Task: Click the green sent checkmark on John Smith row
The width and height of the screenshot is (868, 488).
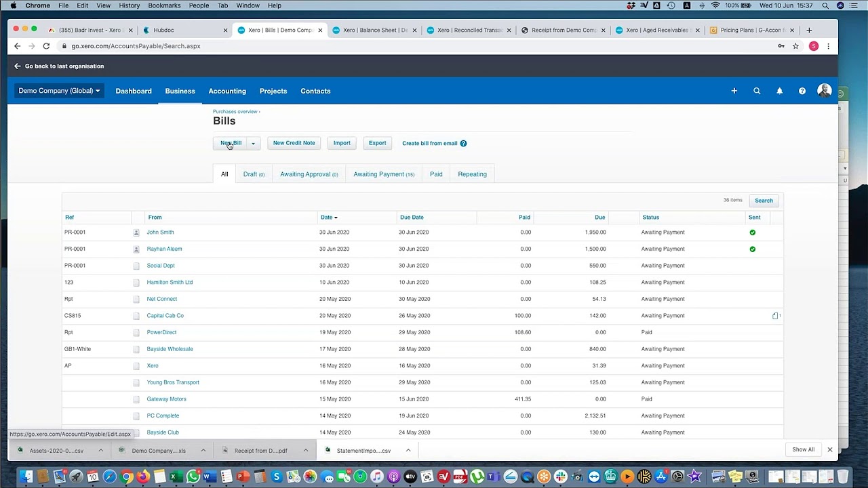Action: [x=752, y=232]
